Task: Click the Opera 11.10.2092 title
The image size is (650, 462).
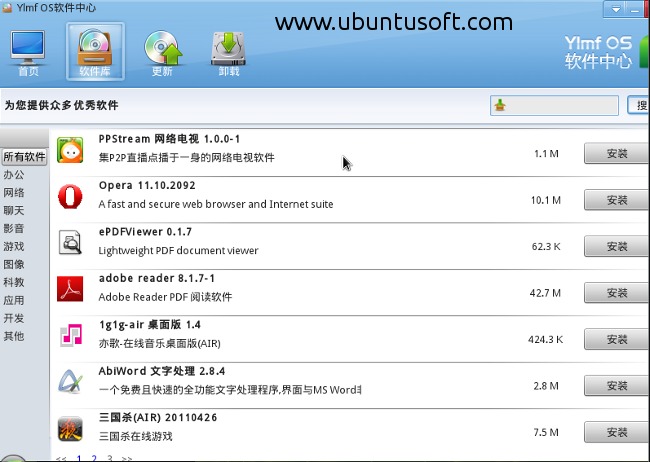Action: tap(147, 185)
